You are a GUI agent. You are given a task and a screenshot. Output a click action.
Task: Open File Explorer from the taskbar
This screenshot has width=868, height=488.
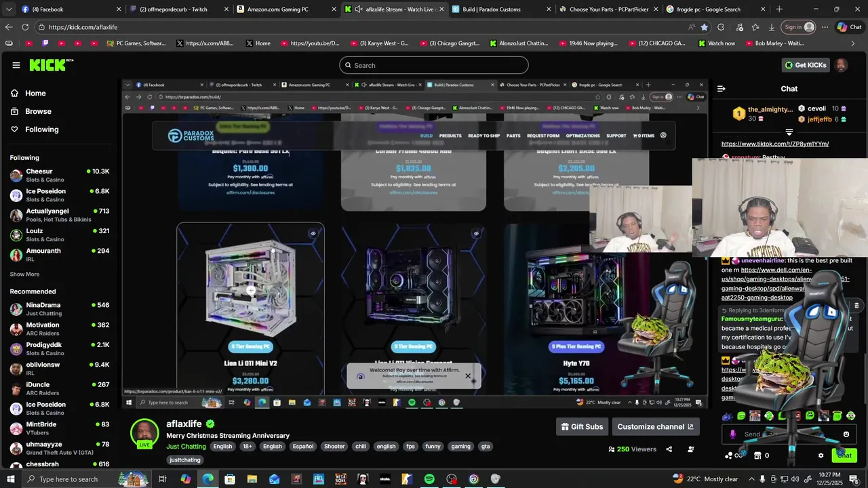252,479
